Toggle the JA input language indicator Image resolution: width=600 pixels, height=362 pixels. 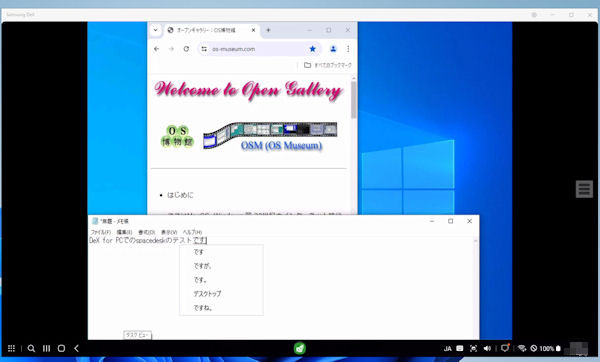[447, 349]
